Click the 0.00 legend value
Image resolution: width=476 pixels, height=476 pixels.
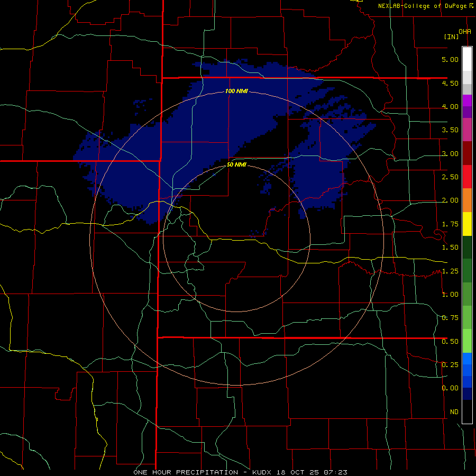point(450,388)
